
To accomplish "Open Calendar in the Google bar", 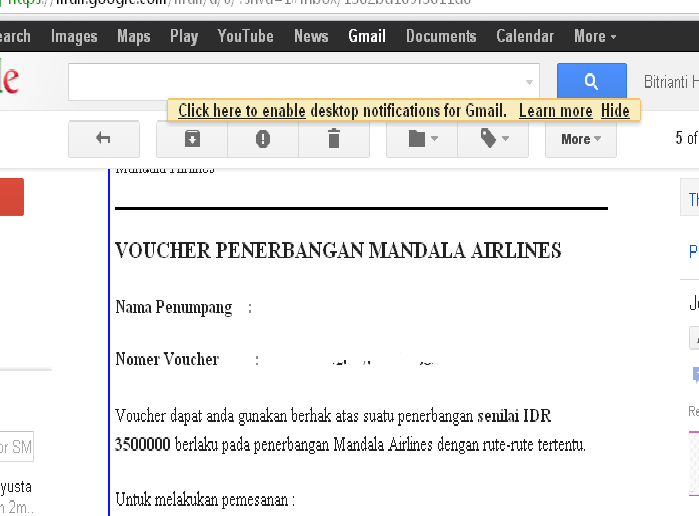I will pos(525,36).
